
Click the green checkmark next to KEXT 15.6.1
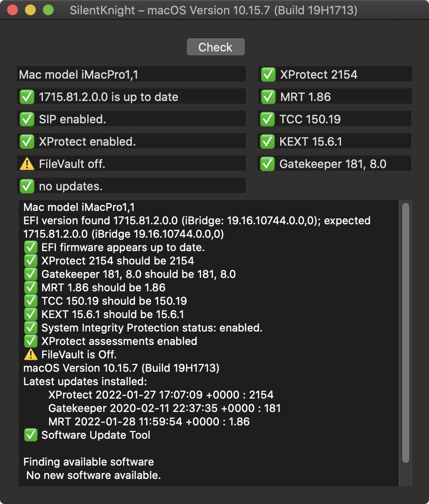click(267, 142)
